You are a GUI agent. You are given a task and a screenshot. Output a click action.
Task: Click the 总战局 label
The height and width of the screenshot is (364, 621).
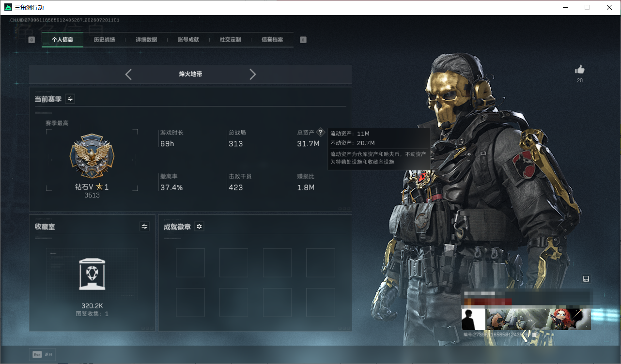[x=237, y=132]
